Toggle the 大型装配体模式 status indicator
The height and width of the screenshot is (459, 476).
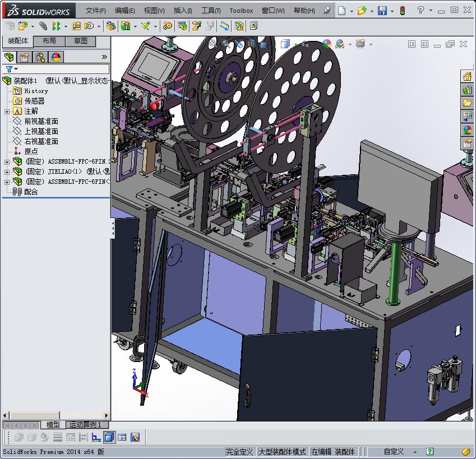[282, 452]
